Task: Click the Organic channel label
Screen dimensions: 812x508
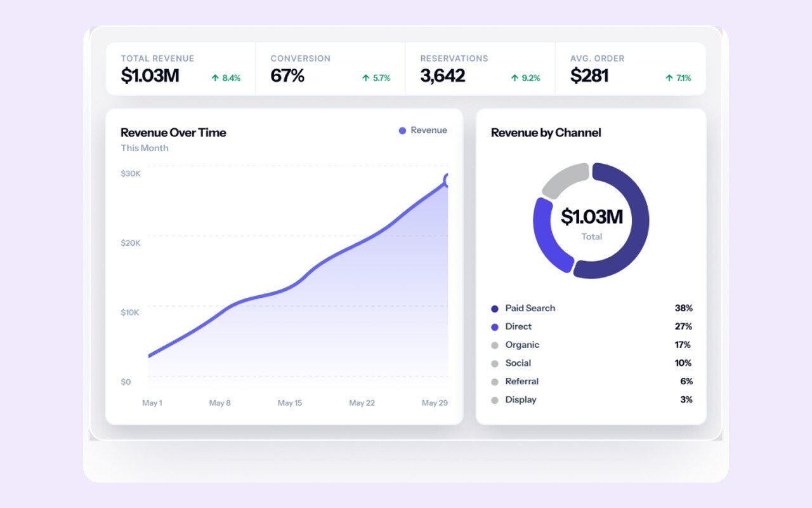Action: [x=522, y=345]
